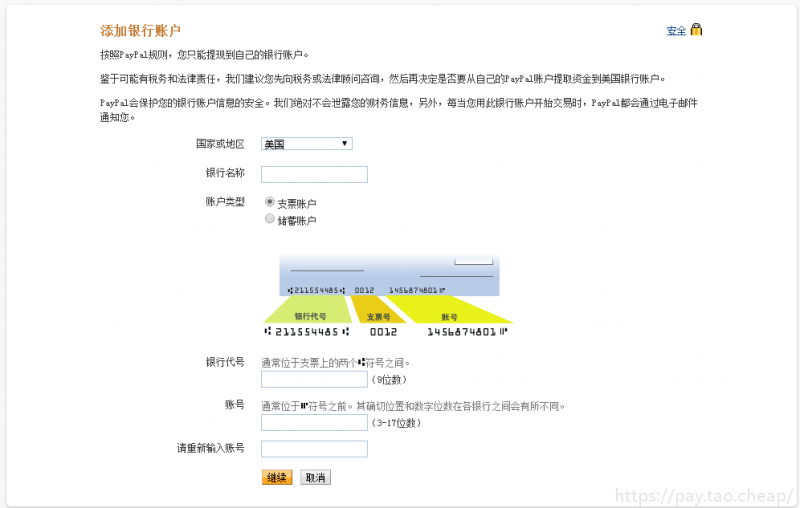Viewport: 800px width, 508px height.
Task: Click the padlock security icon
Action: pyautogui.click(x=696, y=30)
